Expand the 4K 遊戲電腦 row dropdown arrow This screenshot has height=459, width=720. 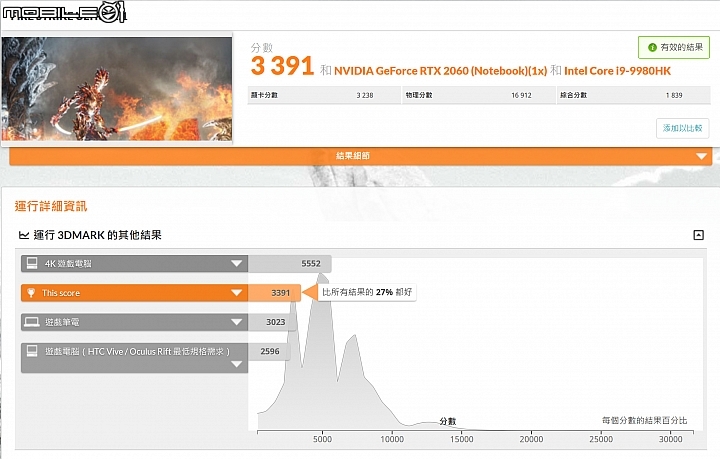click(236, 263)
